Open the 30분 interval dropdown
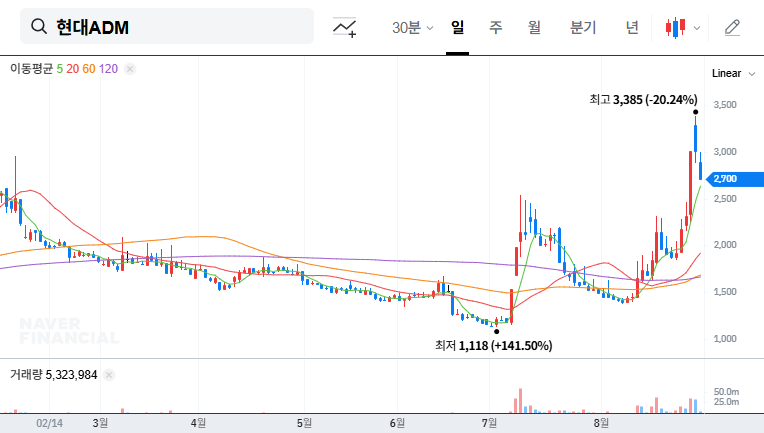Viewport: 764px width, 433px height. 412,28
